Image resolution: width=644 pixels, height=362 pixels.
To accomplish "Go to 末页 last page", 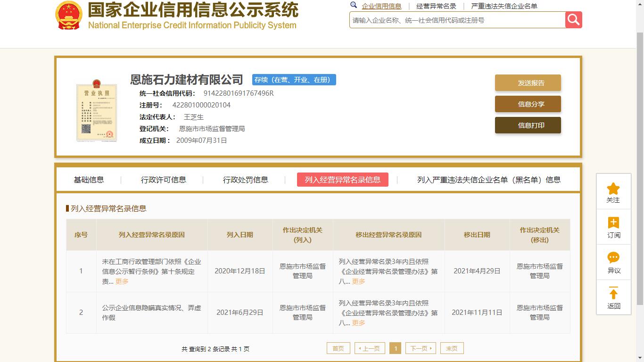I will pos(452,348).
